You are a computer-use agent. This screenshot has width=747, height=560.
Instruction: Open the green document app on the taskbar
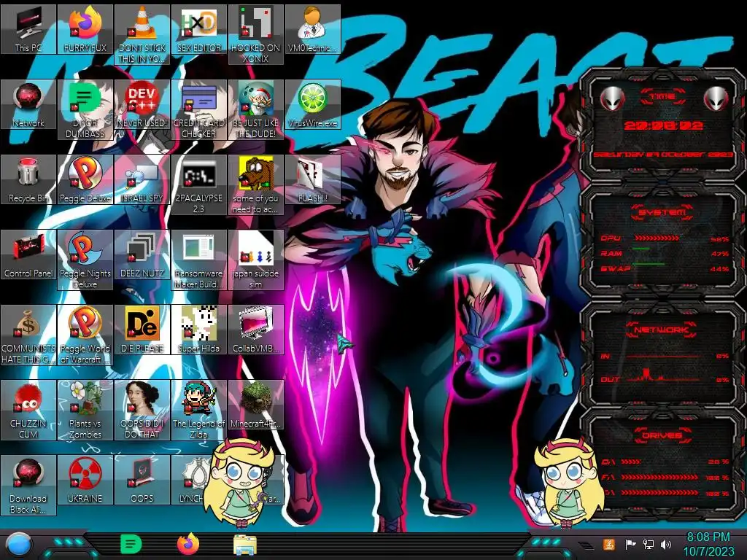[x=131, y=544]
